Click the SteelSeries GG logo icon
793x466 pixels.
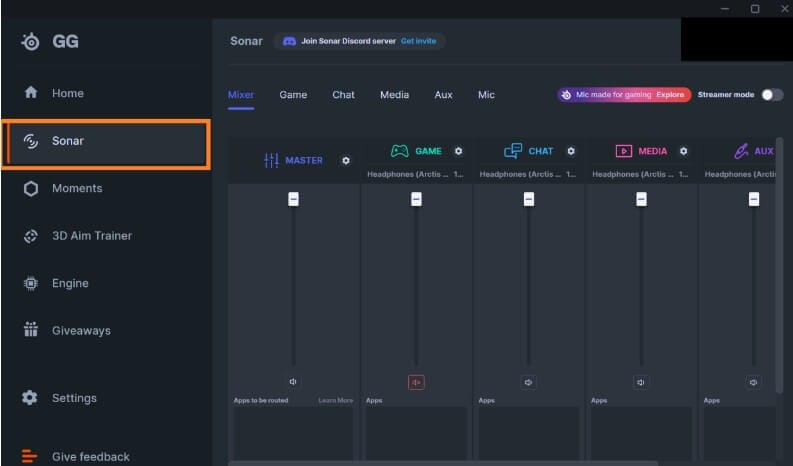[30, 41]
